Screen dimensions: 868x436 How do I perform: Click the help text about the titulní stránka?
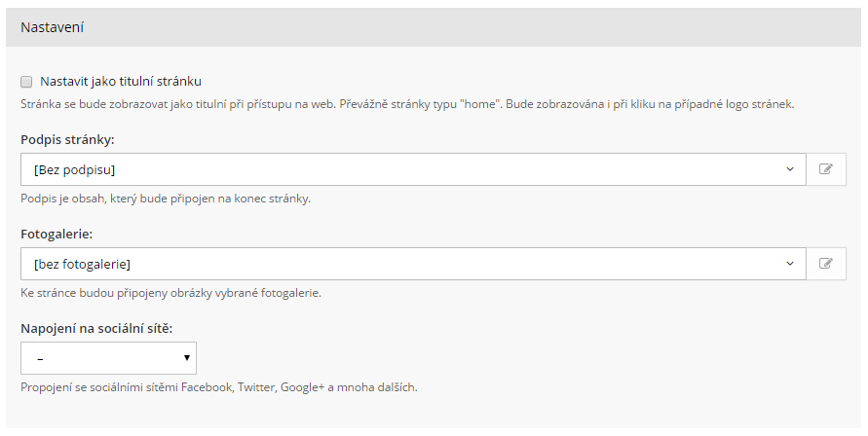[x=407, y=104]
